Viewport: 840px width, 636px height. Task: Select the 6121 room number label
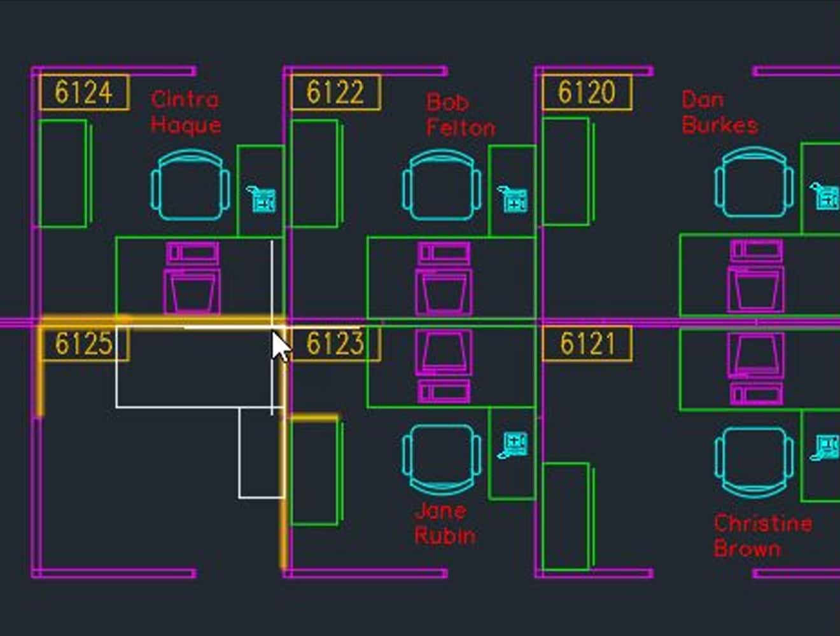pyautogui.click(x=587, y=344)
